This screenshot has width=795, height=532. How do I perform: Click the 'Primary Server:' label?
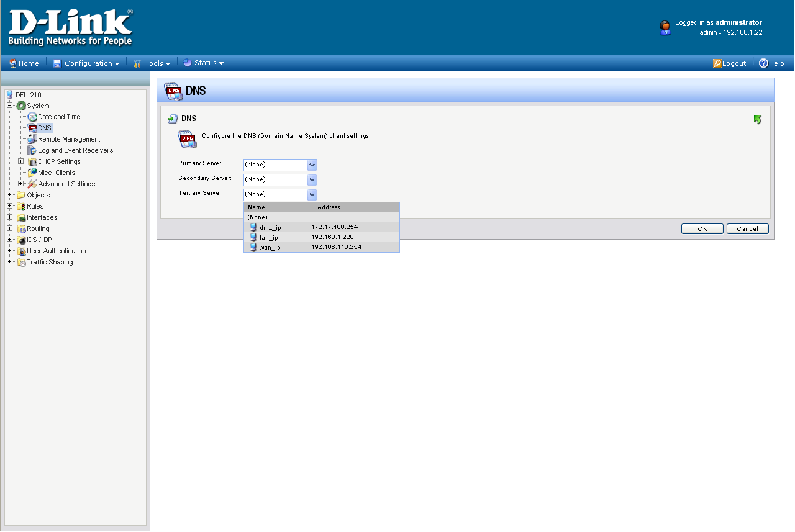tap(201, 163)
